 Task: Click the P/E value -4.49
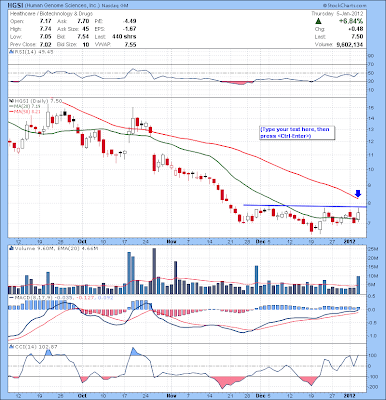[129, 21]
